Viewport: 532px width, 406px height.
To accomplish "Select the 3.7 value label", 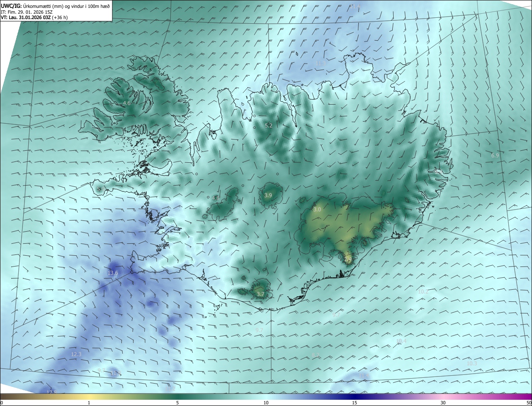I will click(261, 294).
